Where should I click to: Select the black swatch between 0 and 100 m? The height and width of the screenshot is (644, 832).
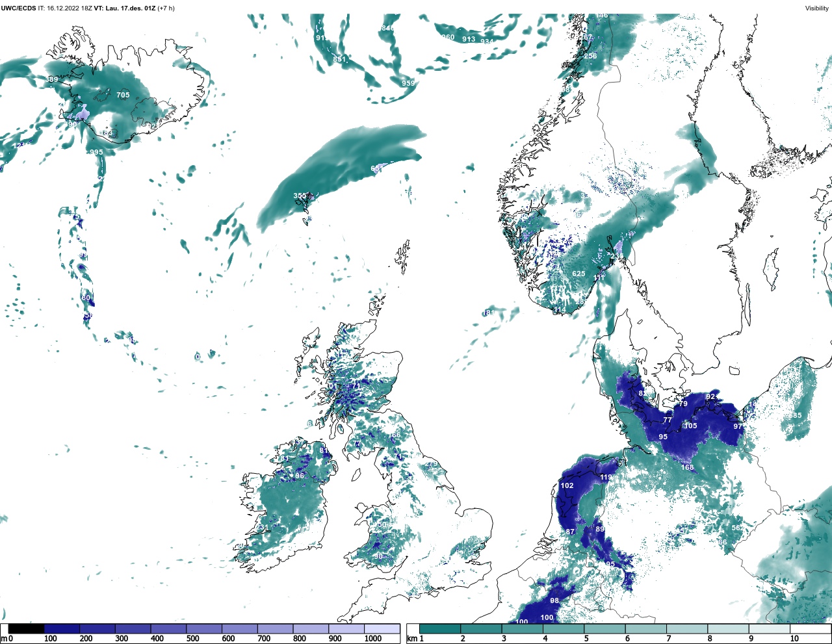click(x=26, y=628)
